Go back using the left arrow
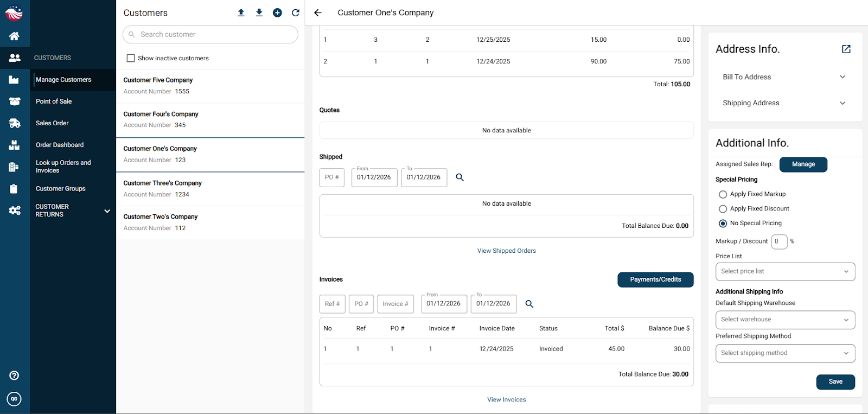 (318, 12)
